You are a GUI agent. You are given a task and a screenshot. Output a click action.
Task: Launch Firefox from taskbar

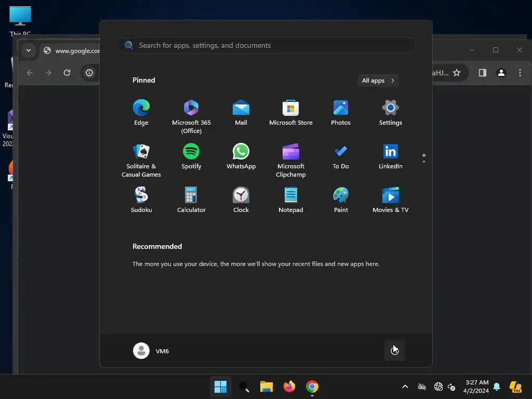point(289,387)
